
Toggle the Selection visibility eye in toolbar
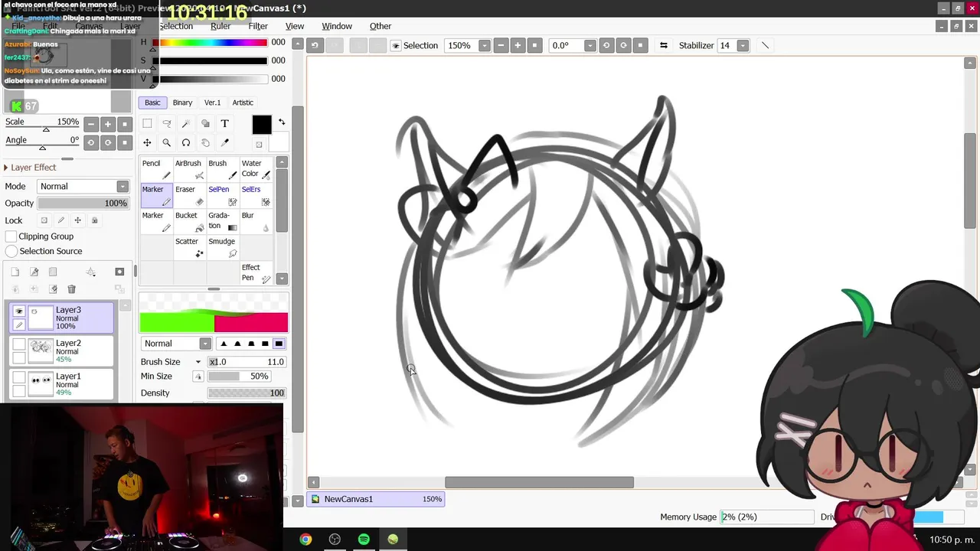(396, 46)
